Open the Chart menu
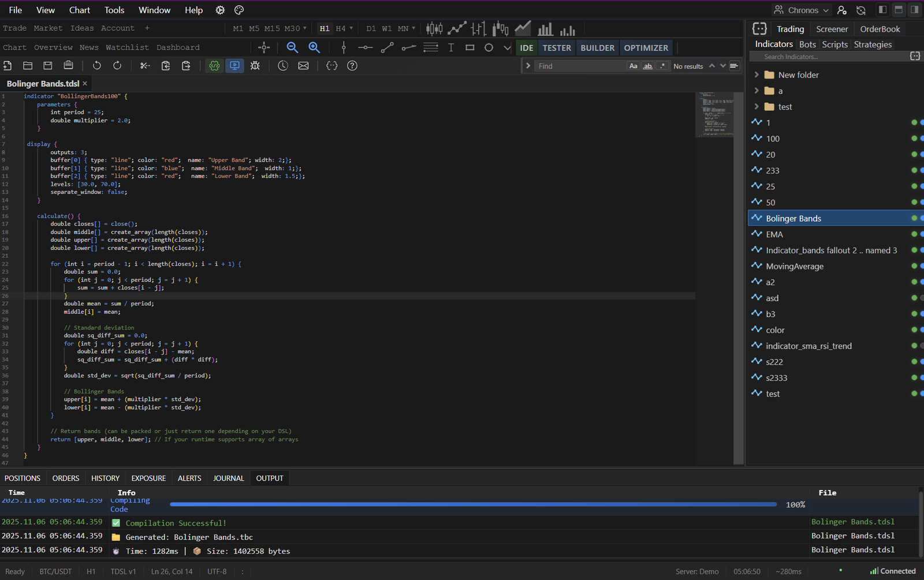The height and width of the screenshot is (580, 924). (79, 9)
